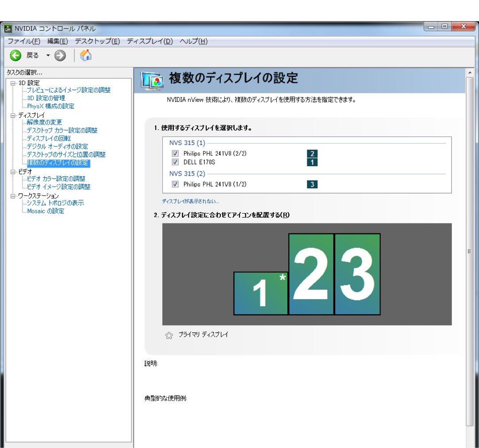Maximize the NVIDIA コントロール パネル window

tap(444, 27)
